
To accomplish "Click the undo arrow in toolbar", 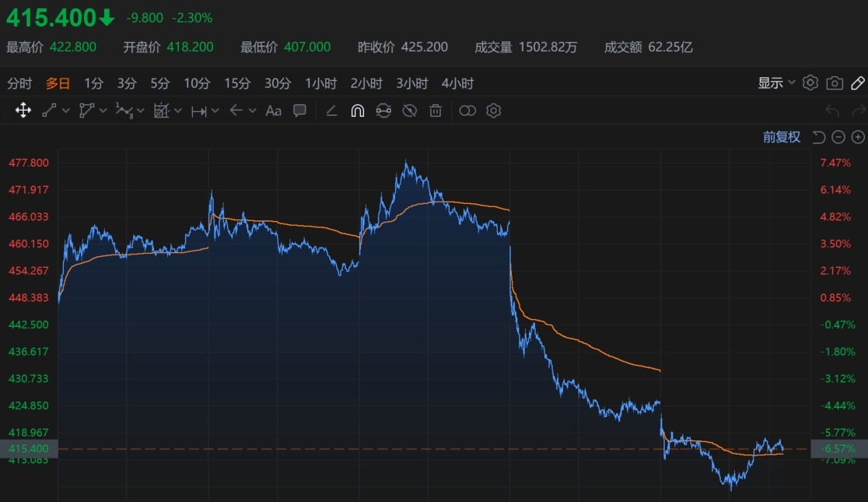I will (x=832, y=111).
